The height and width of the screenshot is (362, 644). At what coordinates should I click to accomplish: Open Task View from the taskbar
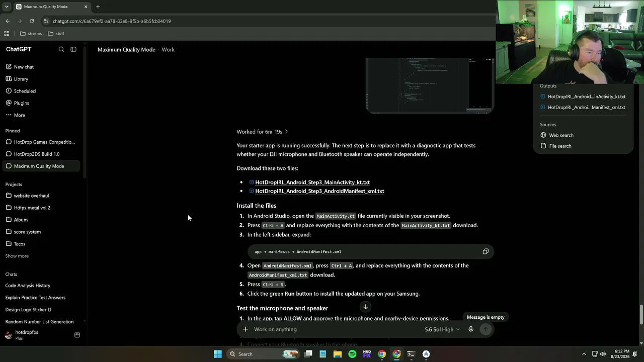(x=308, y=354)
